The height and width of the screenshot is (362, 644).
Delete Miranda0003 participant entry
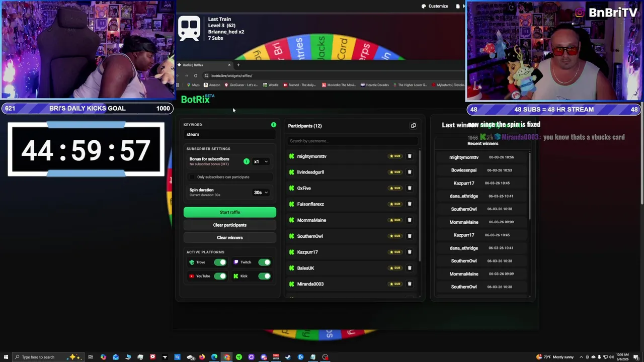coord(410,284)
